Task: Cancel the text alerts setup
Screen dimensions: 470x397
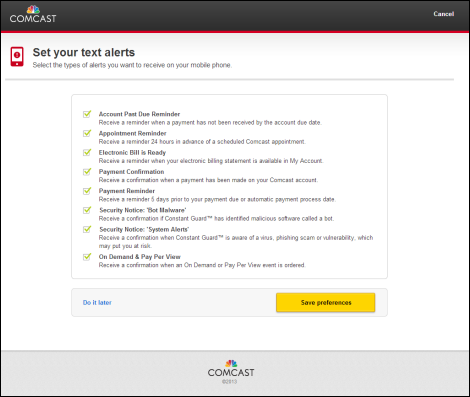Action: tap(444, 14)
